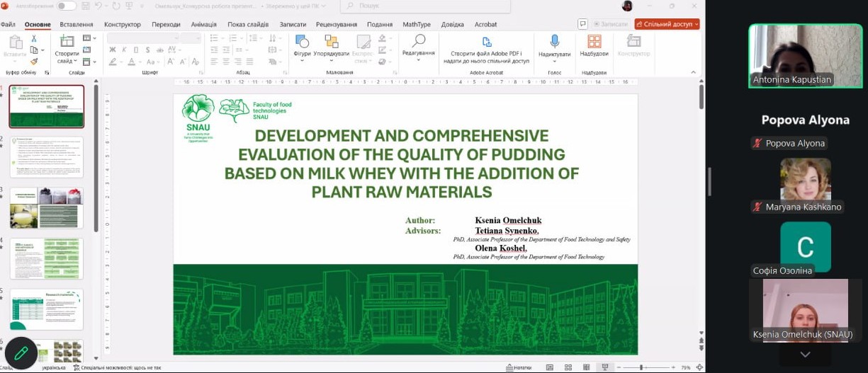Open the comments speech bubble icon

pyautogui.click(x=582, y=24)
